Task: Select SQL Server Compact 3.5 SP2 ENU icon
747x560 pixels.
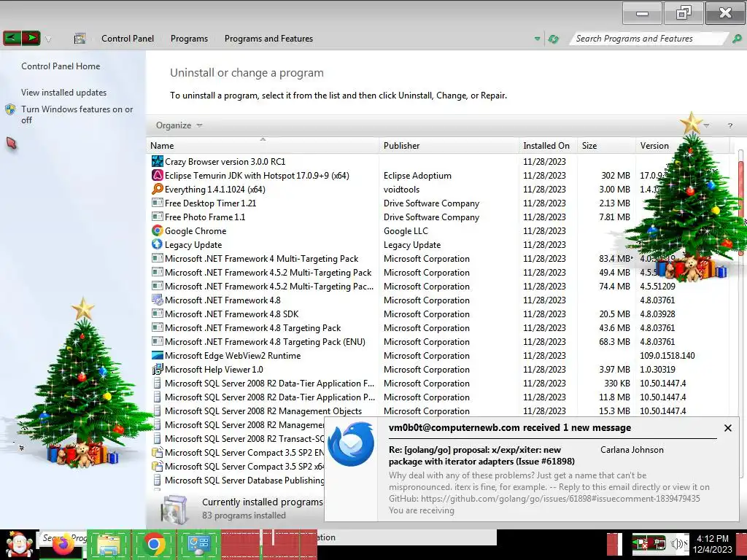Action: tap(158, 452)
